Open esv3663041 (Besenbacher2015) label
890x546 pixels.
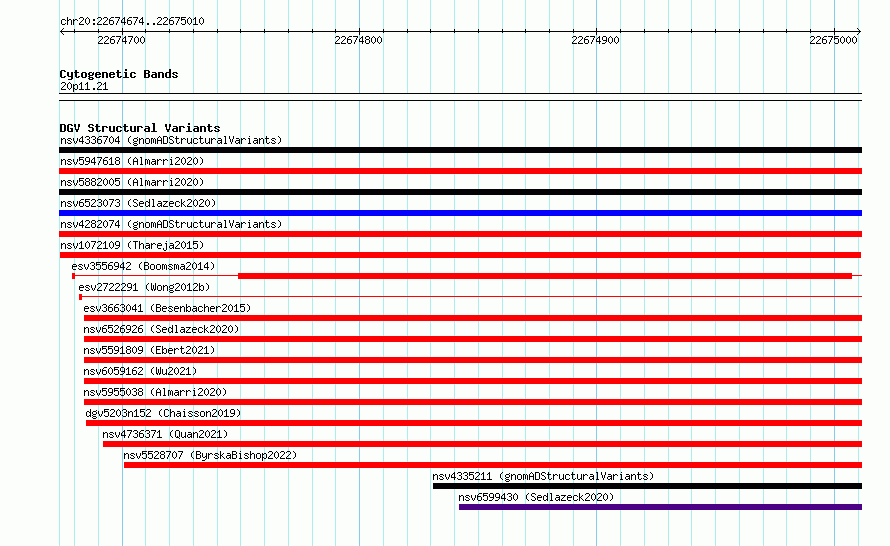point(167,308)
